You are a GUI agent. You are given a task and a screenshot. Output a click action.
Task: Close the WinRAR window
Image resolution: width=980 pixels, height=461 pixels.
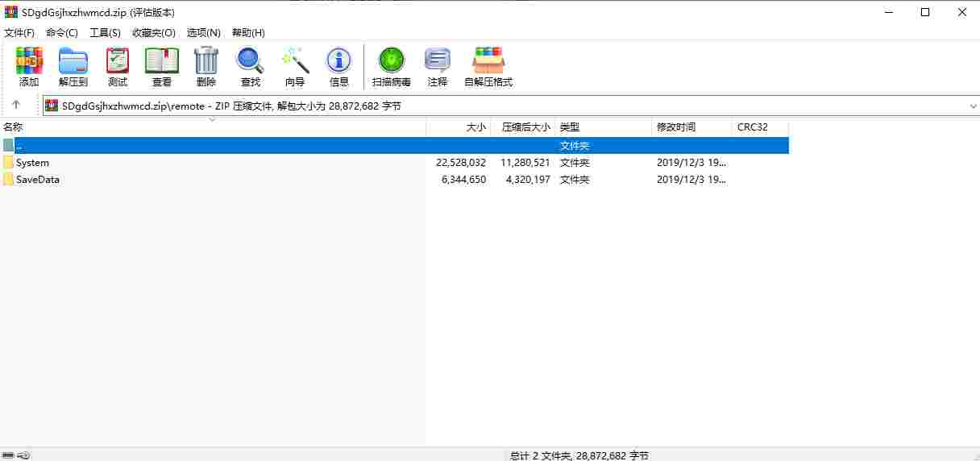(x=962, y=12)
